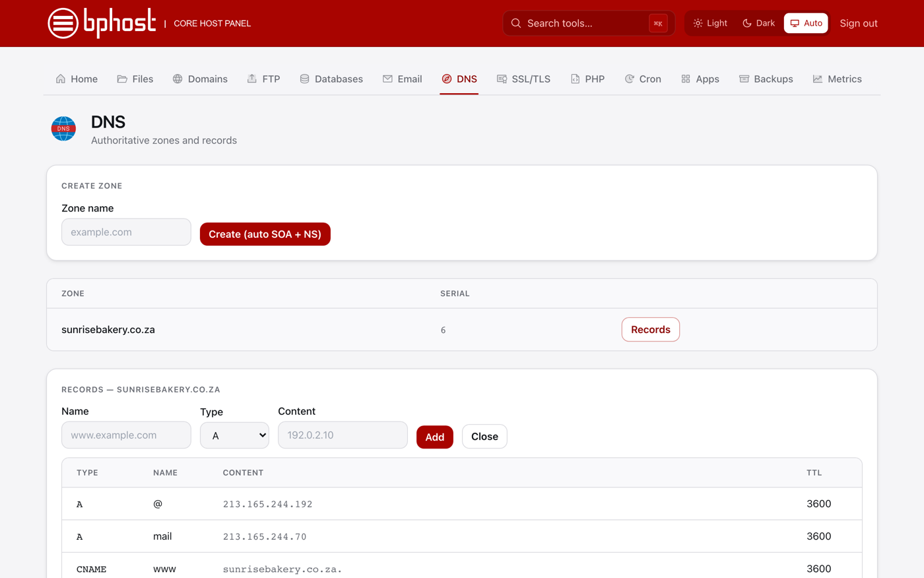Screen dimensions: 924x578
Task: Click the Domains globe icon
Action: pyautogui.click(x=178, y=79)
